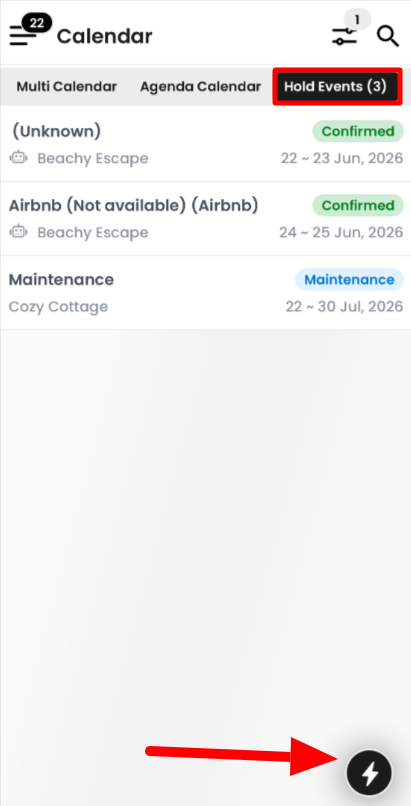This screenshot has width=411, height=806.
Task: Open the Maintenance event title
Action: pos(61,280)
